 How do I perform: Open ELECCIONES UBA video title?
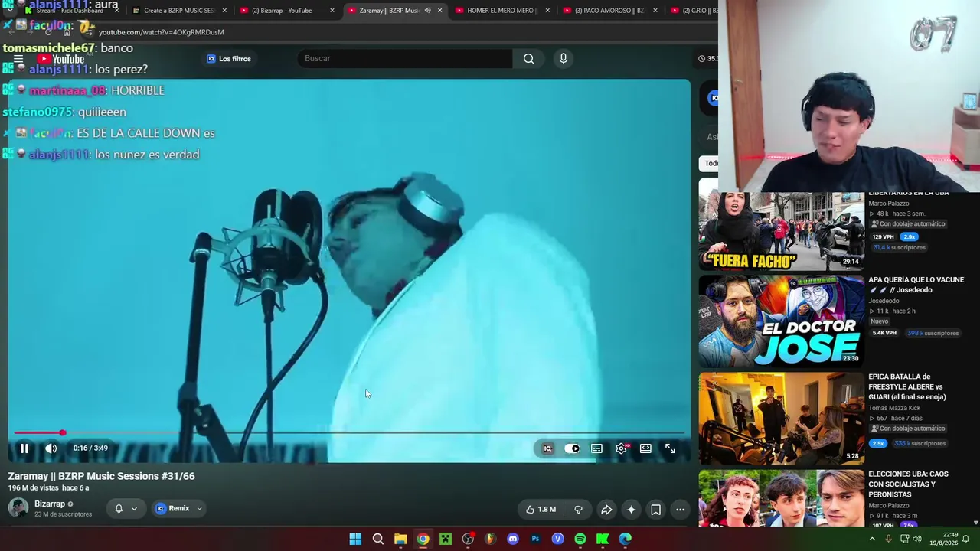coord(908,484)
